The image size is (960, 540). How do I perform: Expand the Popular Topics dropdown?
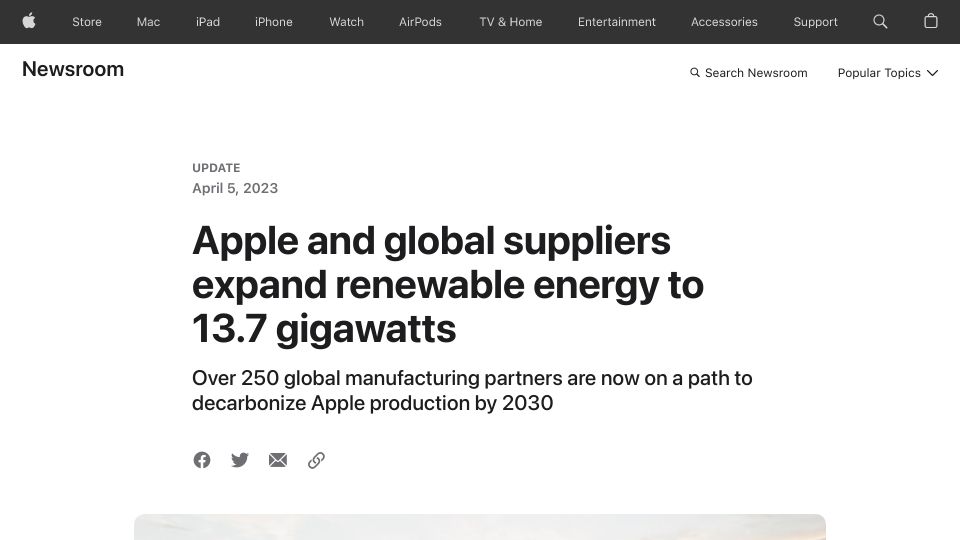888,73
